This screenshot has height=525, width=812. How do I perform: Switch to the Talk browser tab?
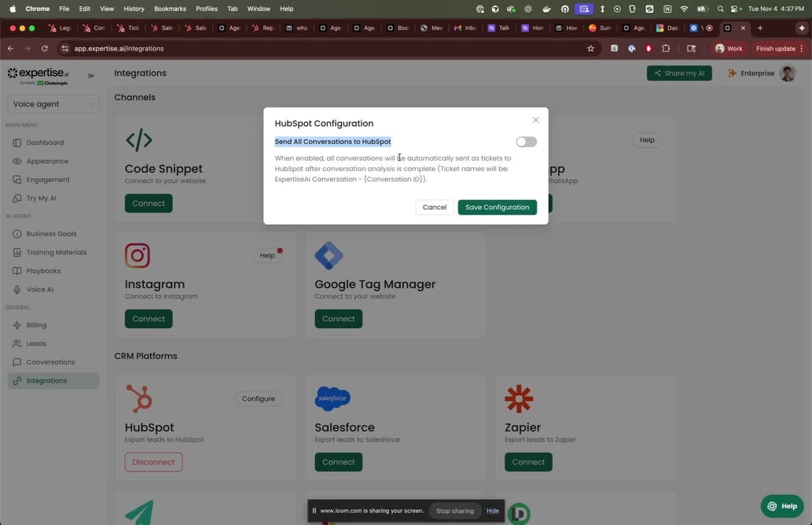point(499,29)
